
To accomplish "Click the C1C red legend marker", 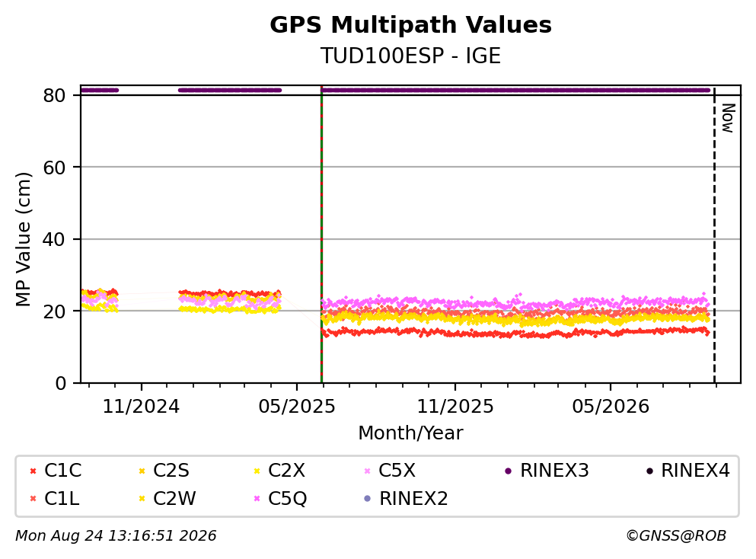I will tap(33, 471).
